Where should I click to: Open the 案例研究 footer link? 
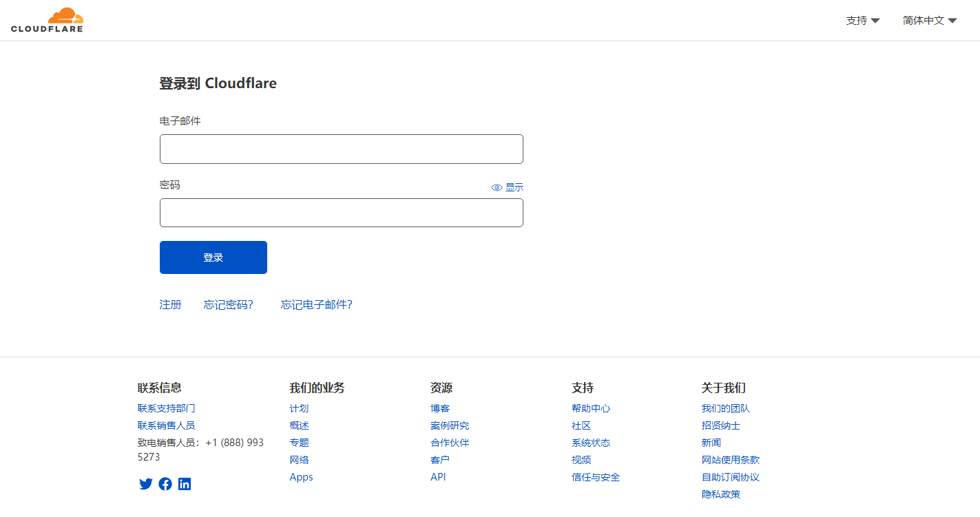(450, 425)
